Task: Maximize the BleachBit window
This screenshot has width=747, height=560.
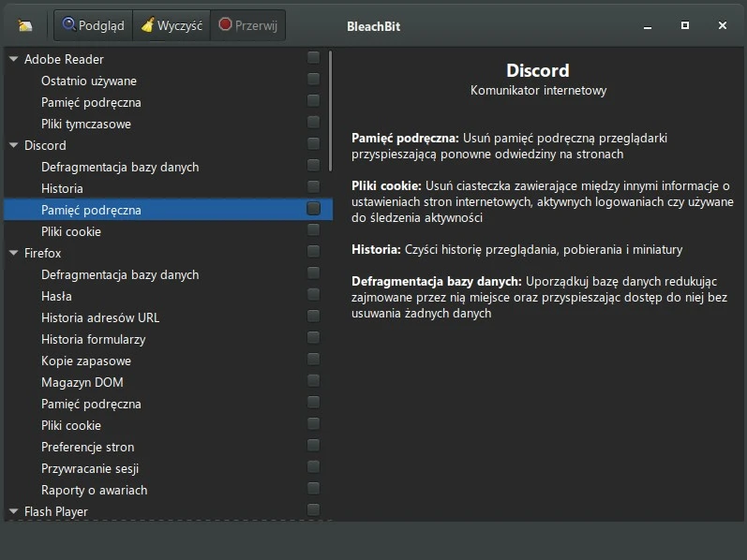Action: (x=685, y=25)
